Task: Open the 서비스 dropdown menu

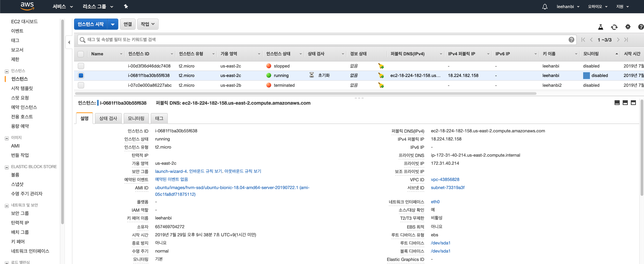Action: pyautogui.click(x=63, y=6)
